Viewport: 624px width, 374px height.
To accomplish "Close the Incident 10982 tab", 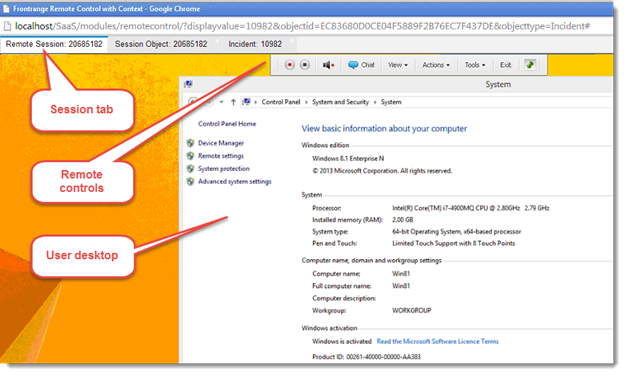I will pos(292,41).
